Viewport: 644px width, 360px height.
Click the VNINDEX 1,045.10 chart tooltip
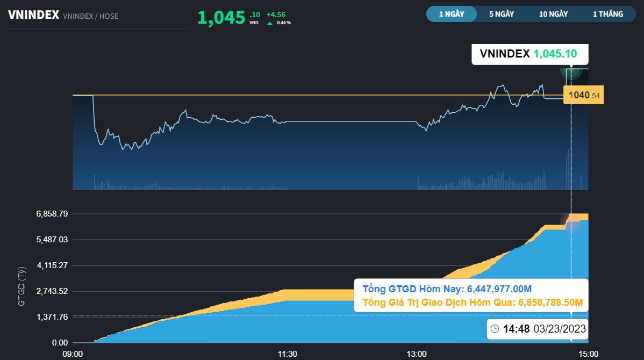pyautogui.click(x=530, y=54)
